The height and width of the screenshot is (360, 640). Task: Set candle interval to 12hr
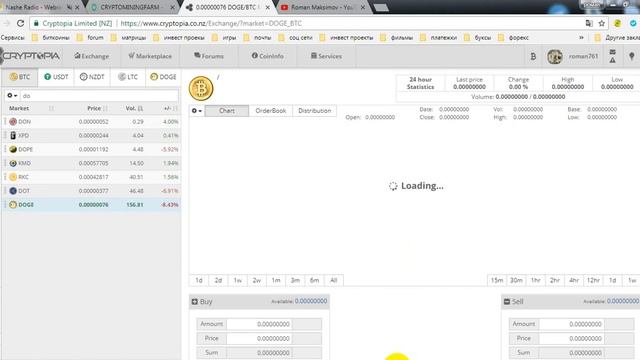tap(593, 280)
